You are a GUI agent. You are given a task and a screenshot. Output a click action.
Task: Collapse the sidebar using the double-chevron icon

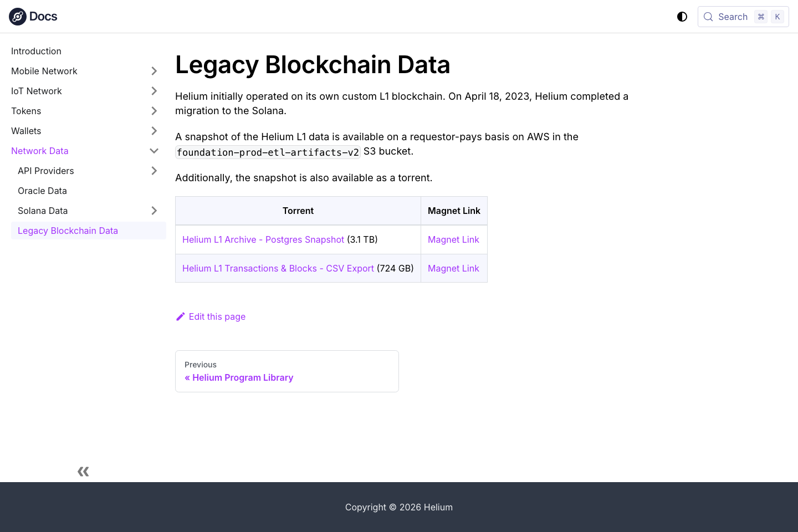83,471
